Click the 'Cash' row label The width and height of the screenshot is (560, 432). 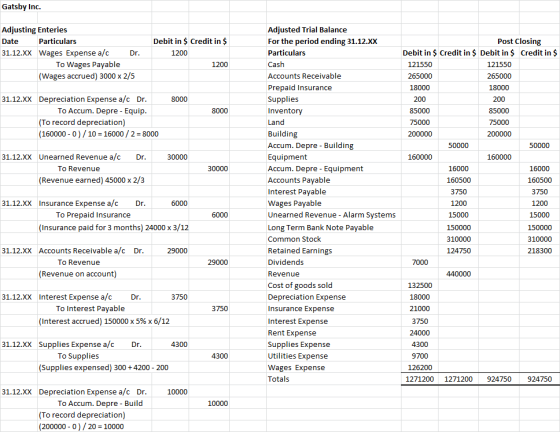pos(276,64)
